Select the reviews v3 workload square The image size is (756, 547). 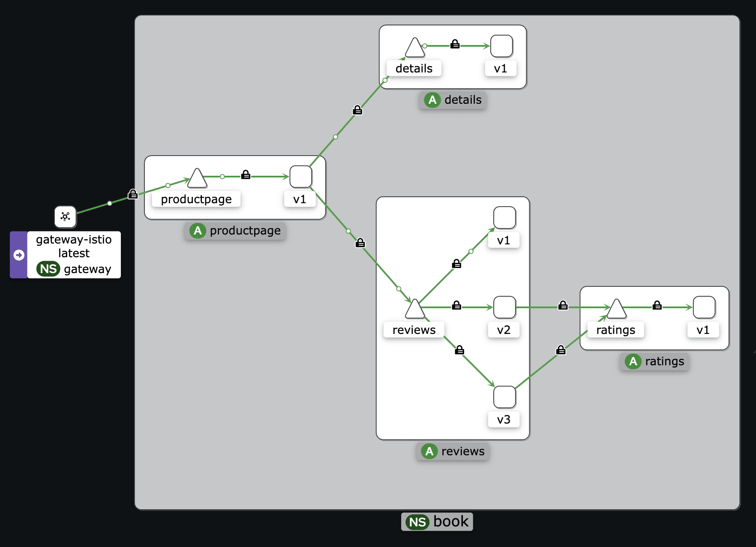[x=504, y=397]
